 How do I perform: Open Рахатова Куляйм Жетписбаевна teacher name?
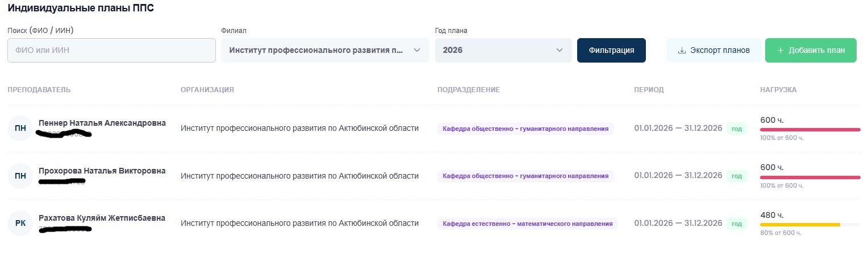click(x=102, y=218)
